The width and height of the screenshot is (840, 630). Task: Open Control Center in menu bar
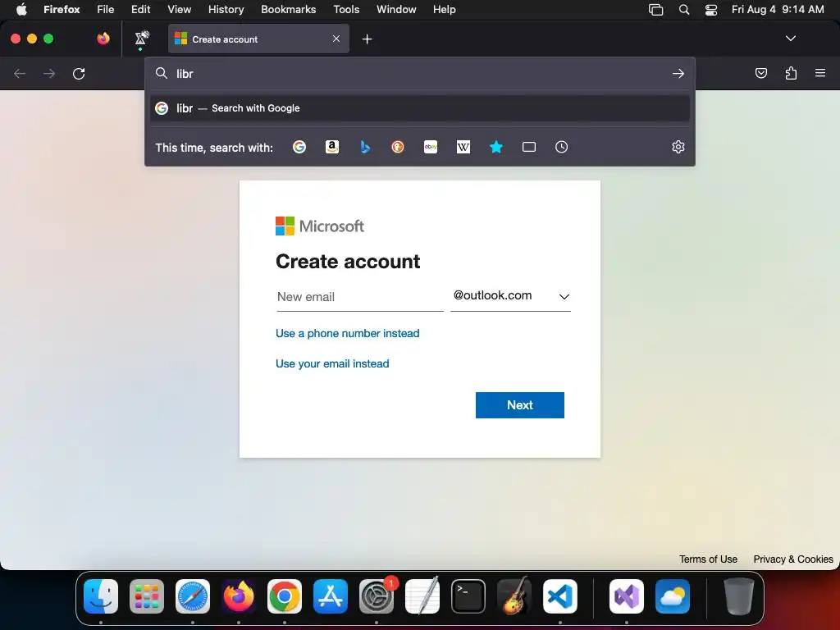[711, 10]
